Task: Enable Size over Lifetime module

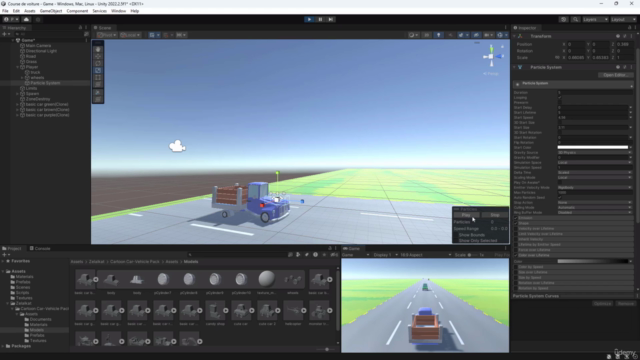Action: coord(516,272)
